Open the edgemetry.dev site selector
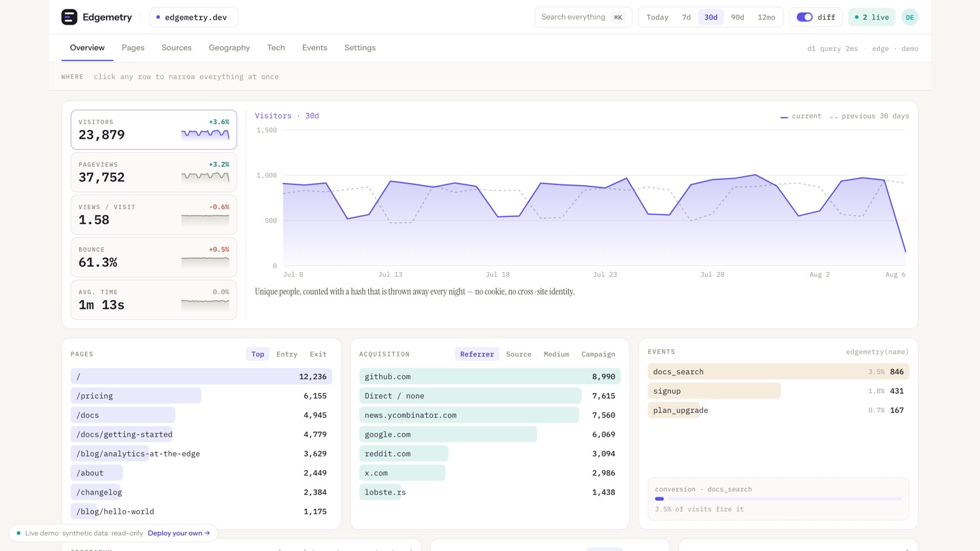The height and width of the screenshot is (551, 980). click(194, 17)
